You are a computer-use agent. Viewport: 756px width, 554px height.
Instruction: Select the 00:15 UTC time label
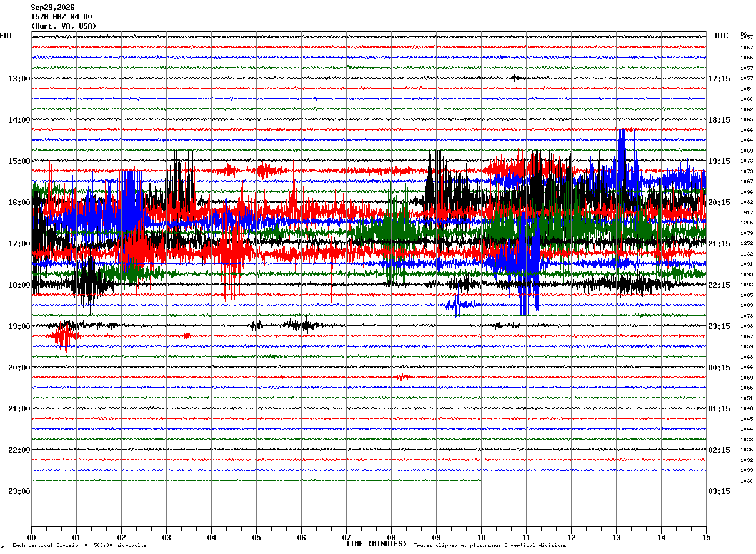(719, 368)
